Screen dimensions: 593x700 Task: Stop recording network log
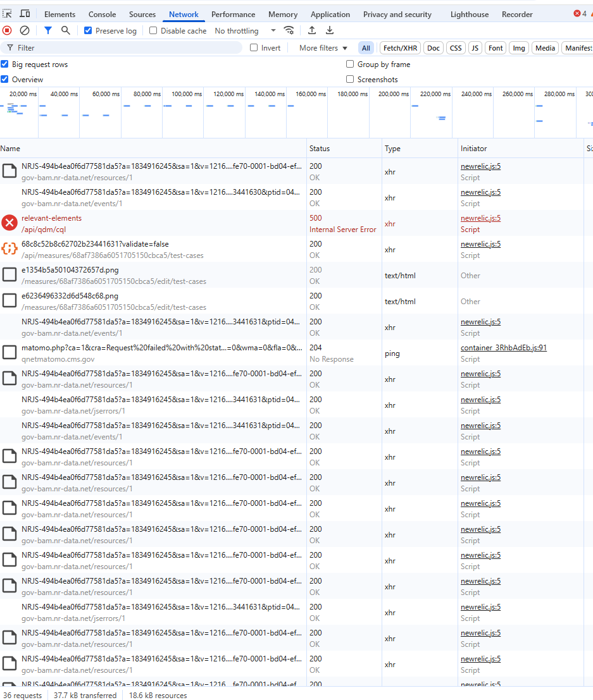click(x=7, y=30)
